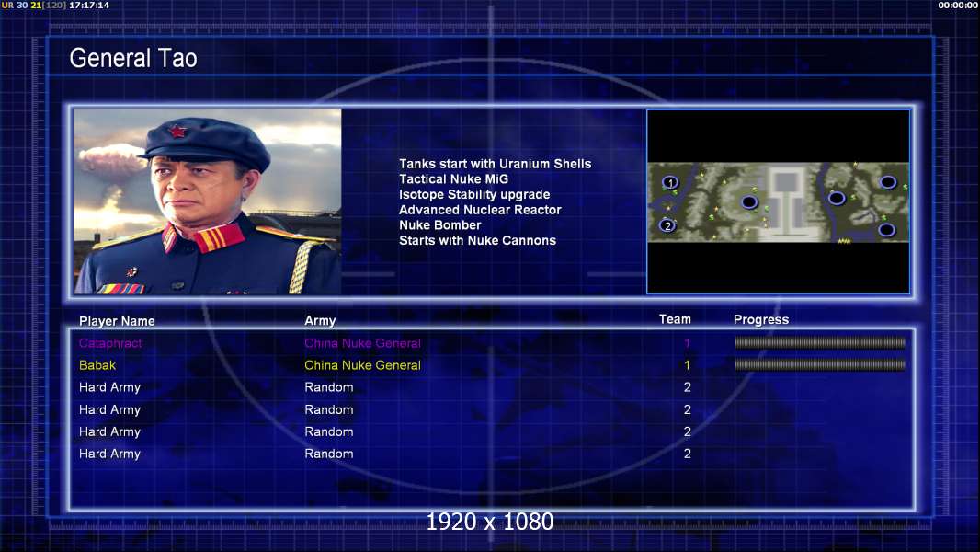Viewport: 980px width, 552px height.
Task: Click 'Starts with Nuke Cannons' line
Action: click(x=477, y=240)
